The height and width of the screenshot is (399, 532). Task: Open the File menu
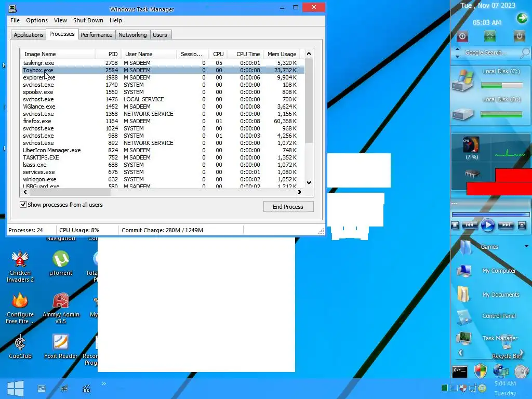pos(15,20)
